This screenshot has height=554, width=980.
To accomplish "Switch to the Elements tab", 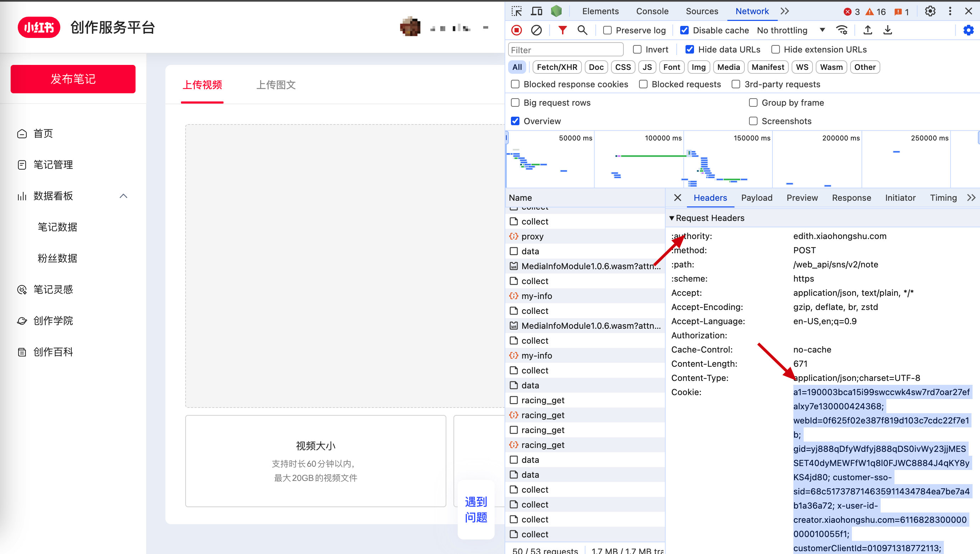I will coord(600,11).
